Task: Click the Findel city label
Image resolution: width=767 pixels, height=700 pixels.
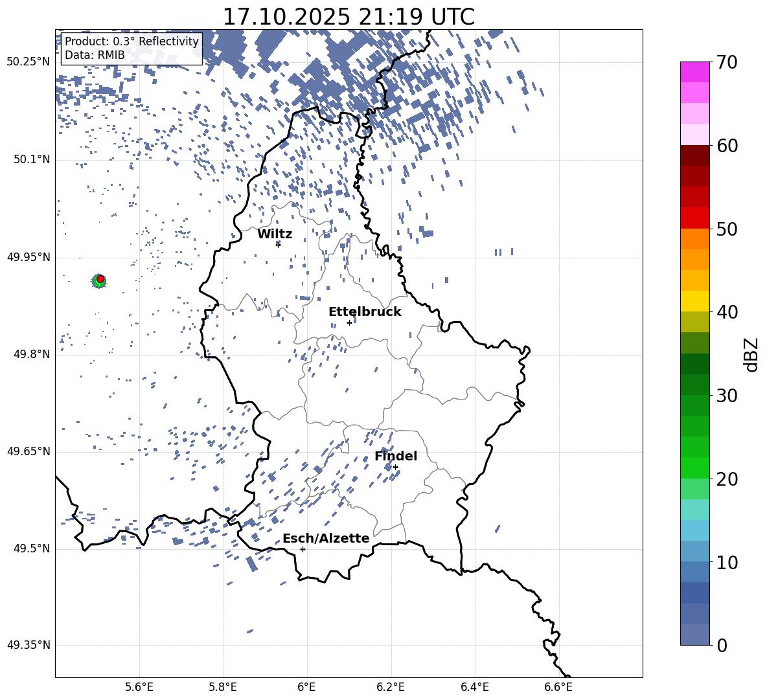Action: [396, 456]
